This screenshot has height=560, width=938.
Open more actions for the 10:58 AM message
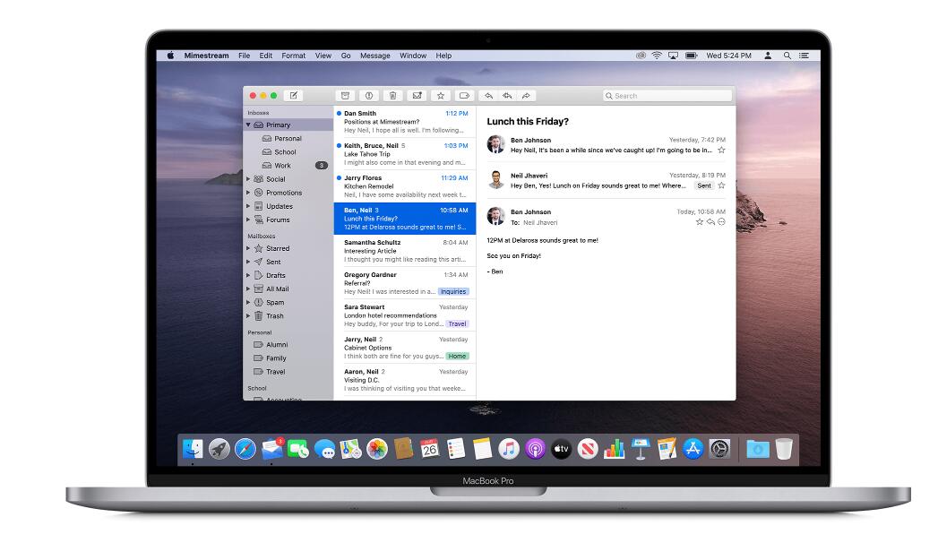(721, 222)
